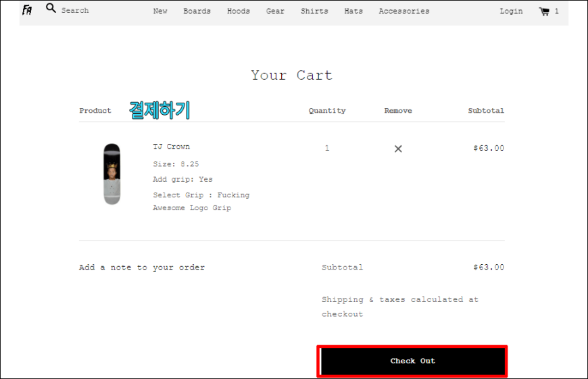Viewport: 588px width, 379px height.
Task: Click the cart count number 1
Action: tap(556, 11)
